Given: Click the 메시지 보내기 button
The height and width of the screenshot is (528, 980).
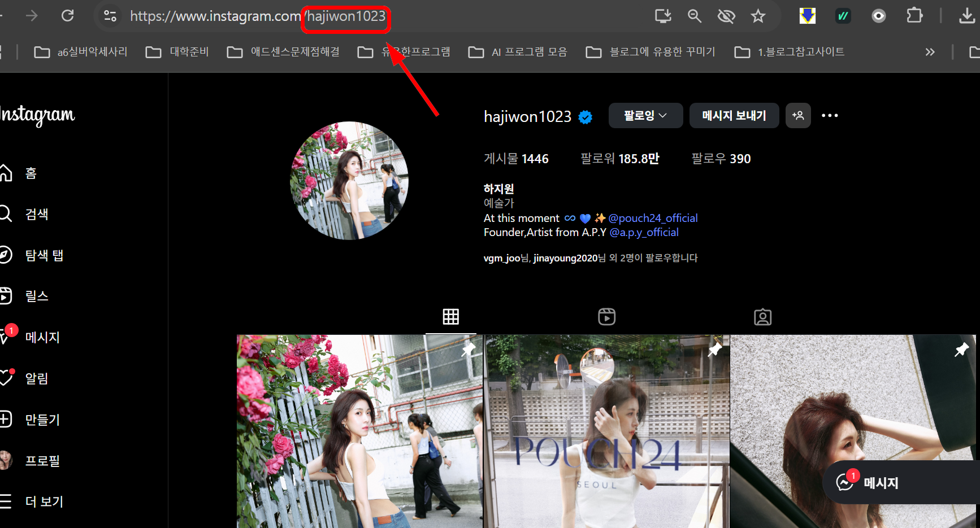Looking at the screenshot, I should click(x=734, y=115).
